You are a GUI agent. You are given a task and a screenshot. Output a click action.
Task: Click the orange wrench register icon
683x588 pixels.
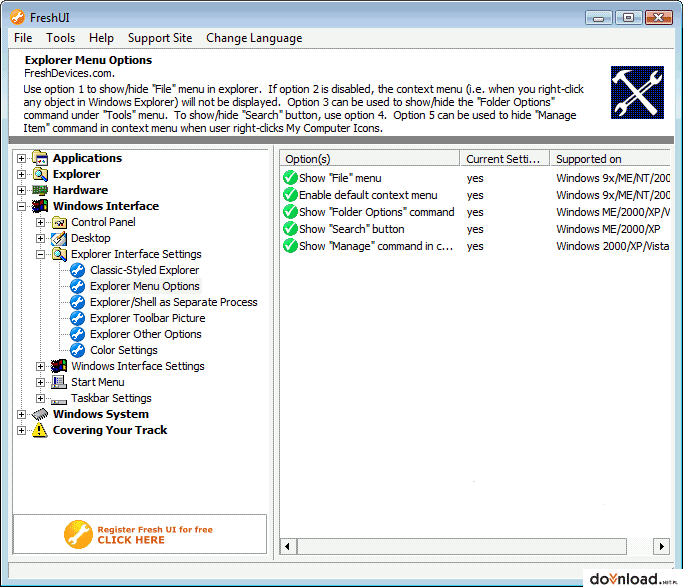click(x=78, y=534)
